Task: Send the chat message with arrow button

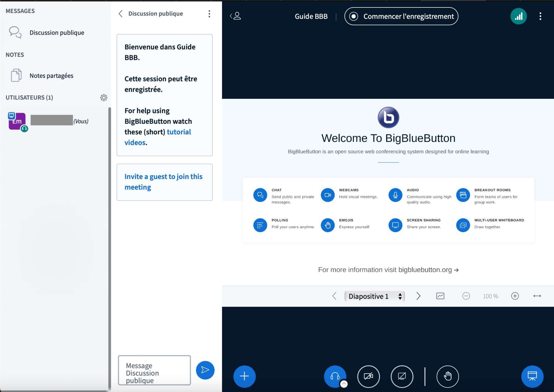Action: tap(205, 370)
